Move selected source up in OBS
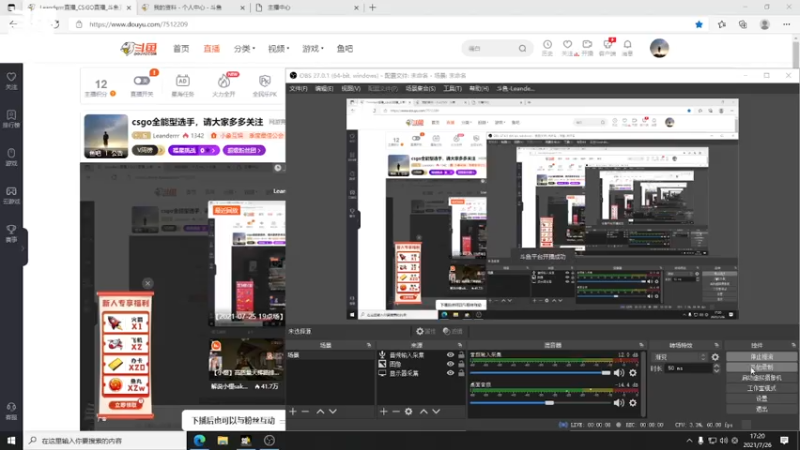Screen dimensions: 800x450 point(423,411)
